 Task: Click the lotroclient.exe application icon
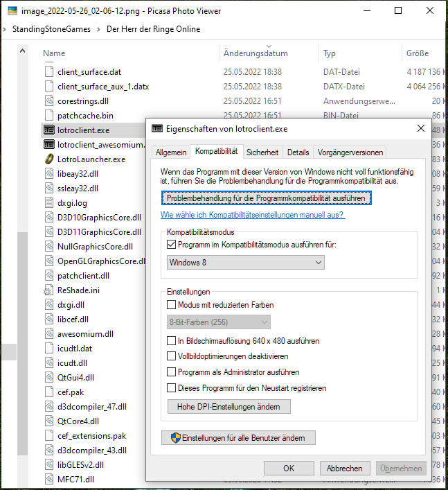(x=49, y=130)
